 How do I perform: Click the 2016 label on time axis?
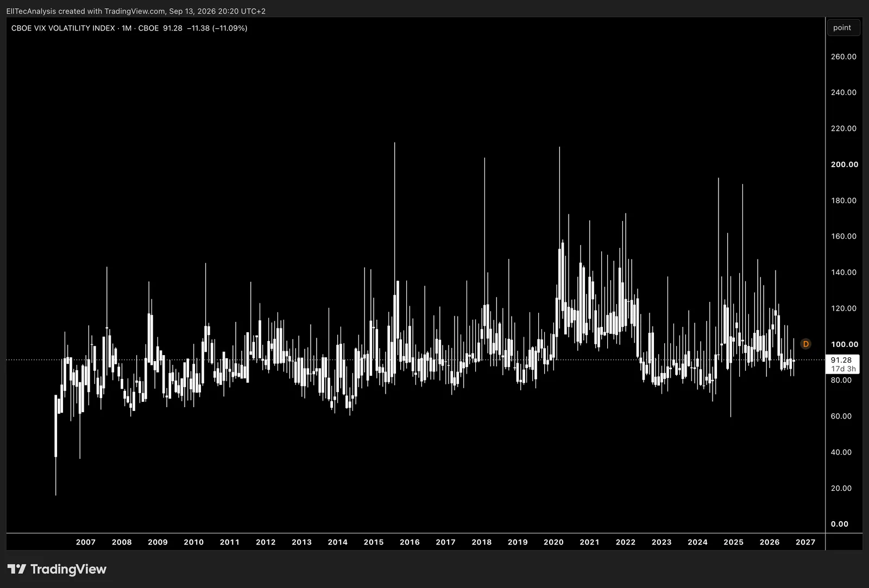coord(410,542)
